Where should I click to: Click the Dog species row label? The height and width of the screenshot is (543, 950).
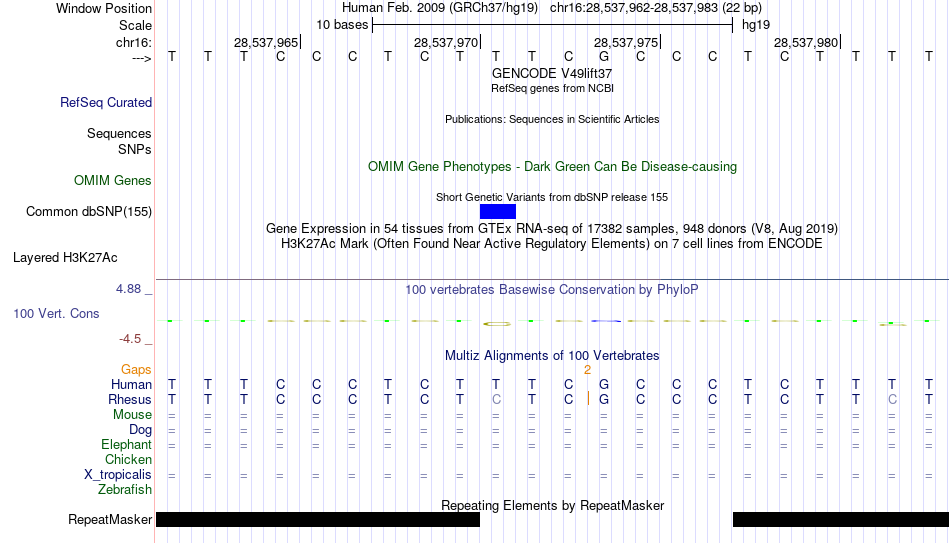(x=141, y=430)
